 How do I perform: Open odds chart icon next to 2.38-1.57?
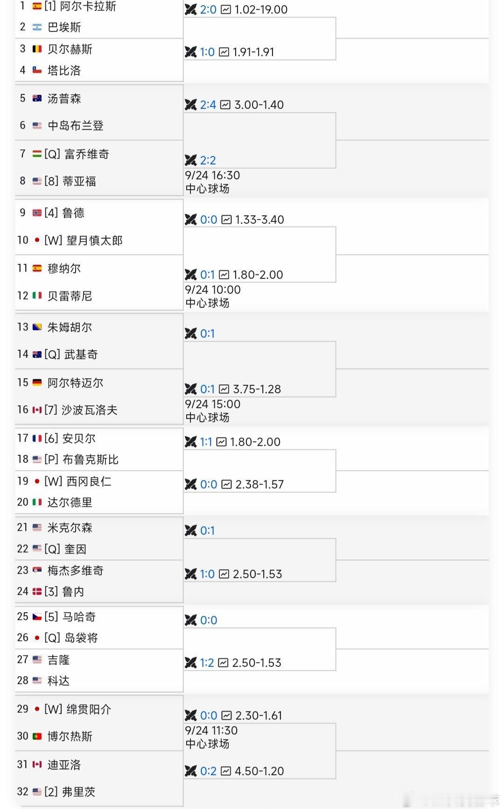(x=226, y=484)
